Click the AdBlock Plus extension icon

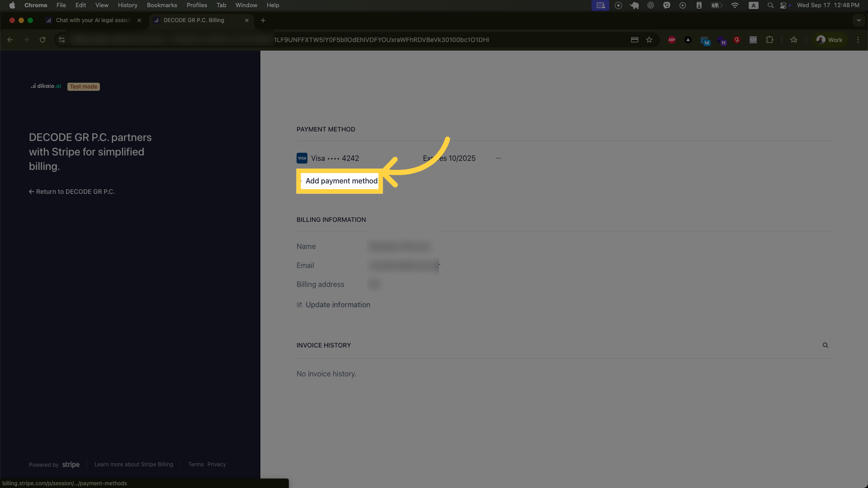click(x=672, y=40)
